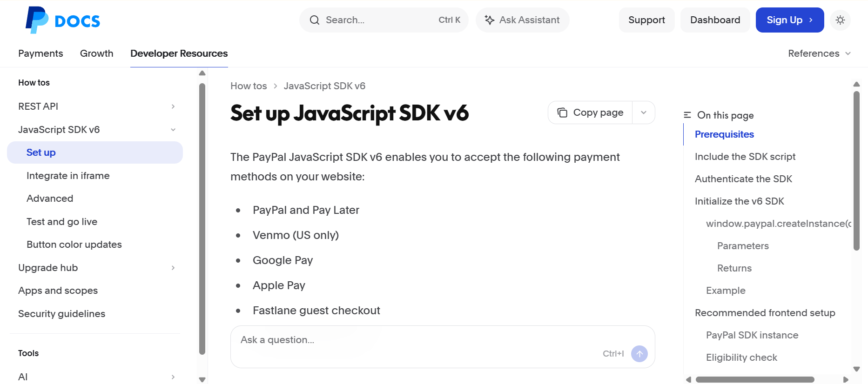
Task: Expand the Upgrade hub chevron
Action: click(173, 268)
